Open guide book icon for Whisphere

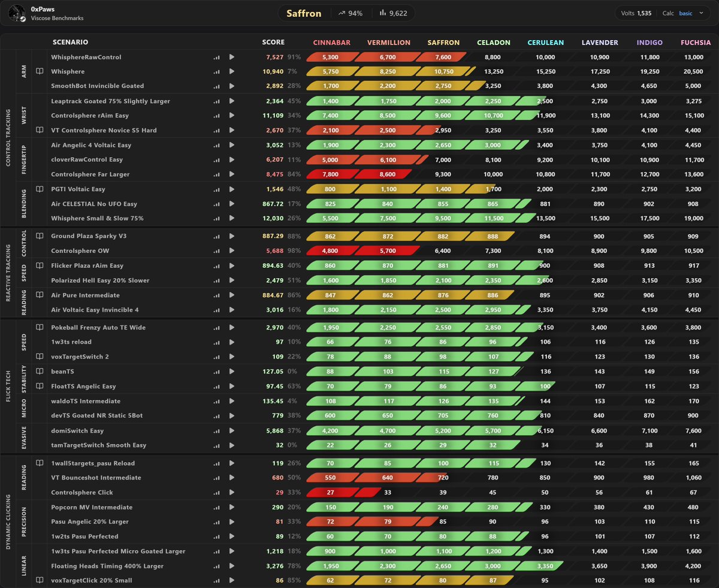coord(40,71)
